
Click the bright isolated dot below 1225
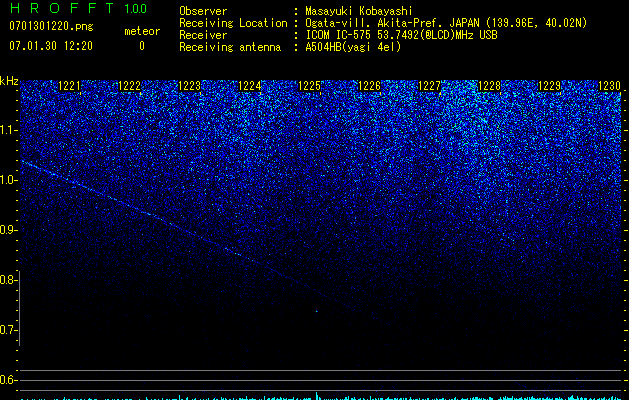[316, 311]
